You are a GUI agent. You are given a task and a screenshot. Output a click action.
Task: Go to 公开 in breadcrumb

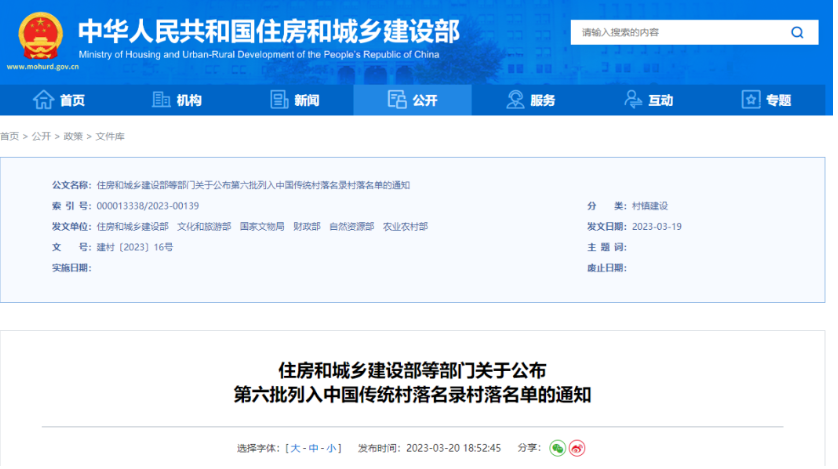click(x=41, y=137)
